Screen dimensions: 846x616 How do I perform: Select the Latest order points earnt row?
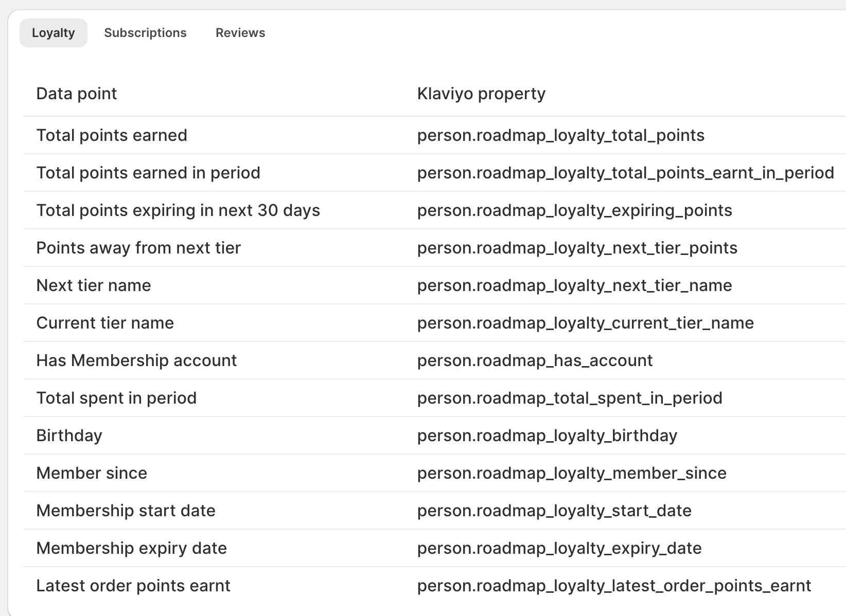[133, 586]
